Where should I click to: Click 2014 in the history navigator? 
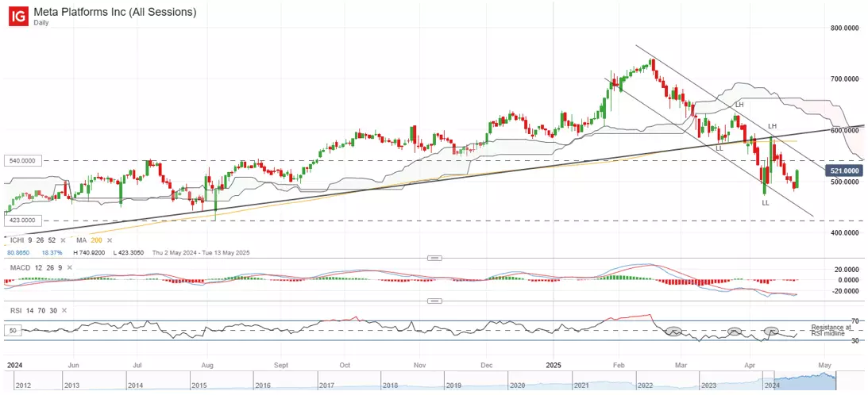tap(136, 385)
